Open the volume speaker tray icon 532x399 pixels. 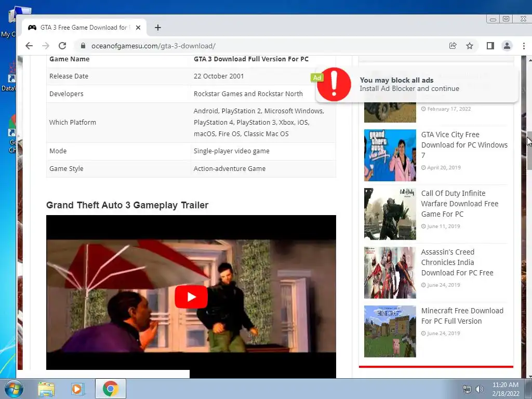pos(479,389)
